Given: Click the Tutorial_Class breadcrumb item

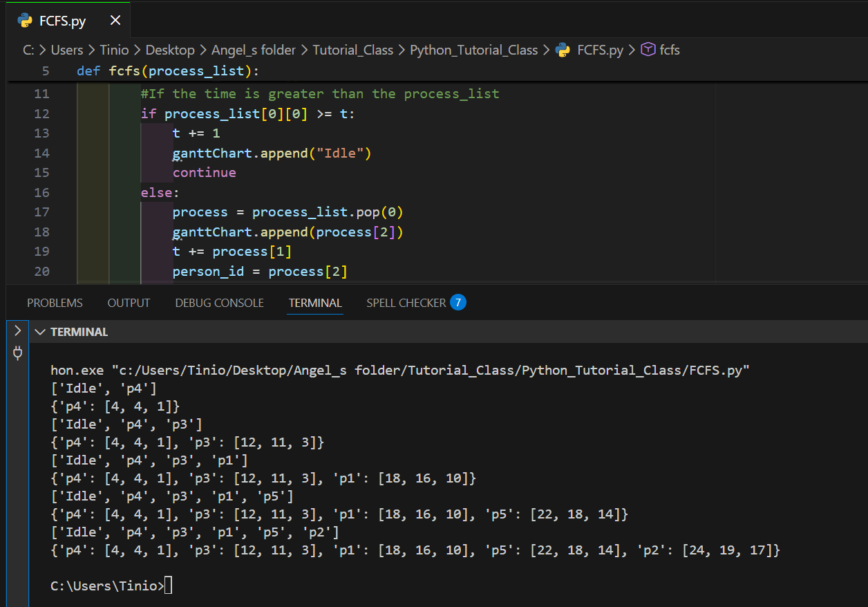Looking at the screenshot, I should 353,49.
